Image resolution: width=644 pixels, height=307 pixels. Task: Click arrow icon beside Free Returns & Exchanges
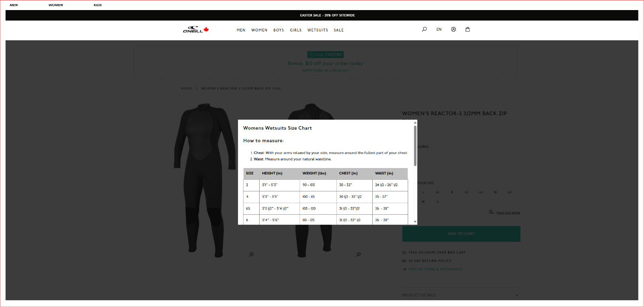(404, 269)
